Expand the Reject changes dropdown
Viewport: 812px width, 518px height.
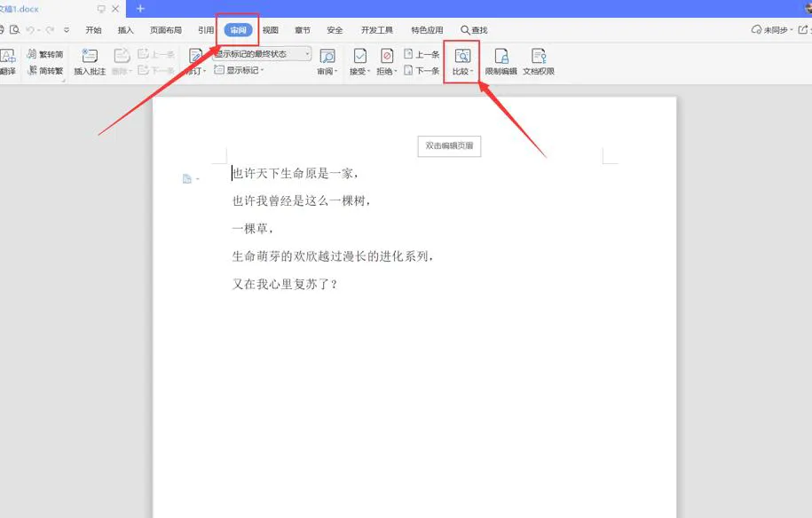[386, 71]
